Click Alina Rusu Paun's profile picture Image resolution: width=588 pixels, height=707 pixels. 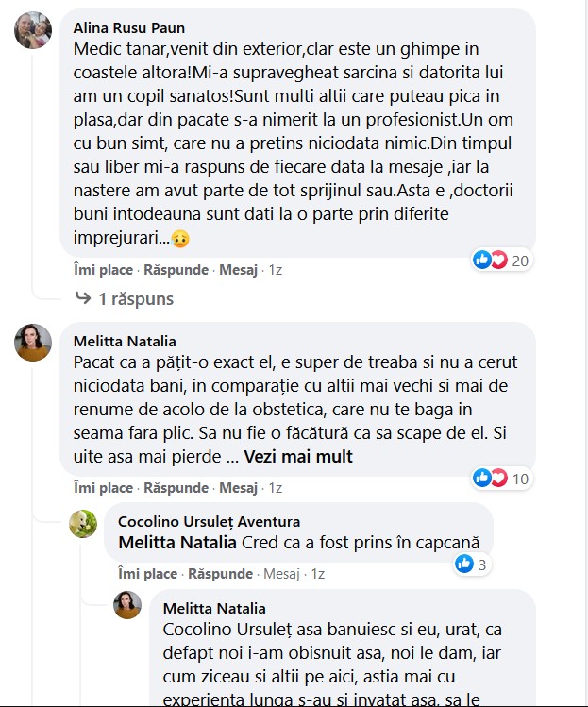(33, 30)
